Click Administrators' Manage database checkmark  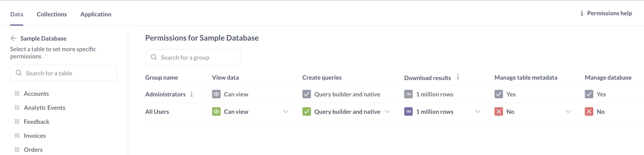click(589, 94)
